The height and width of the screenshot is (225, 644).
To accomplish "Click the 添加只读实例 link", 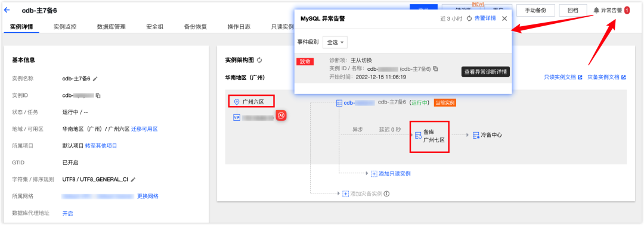I will [x=394, y=174].
